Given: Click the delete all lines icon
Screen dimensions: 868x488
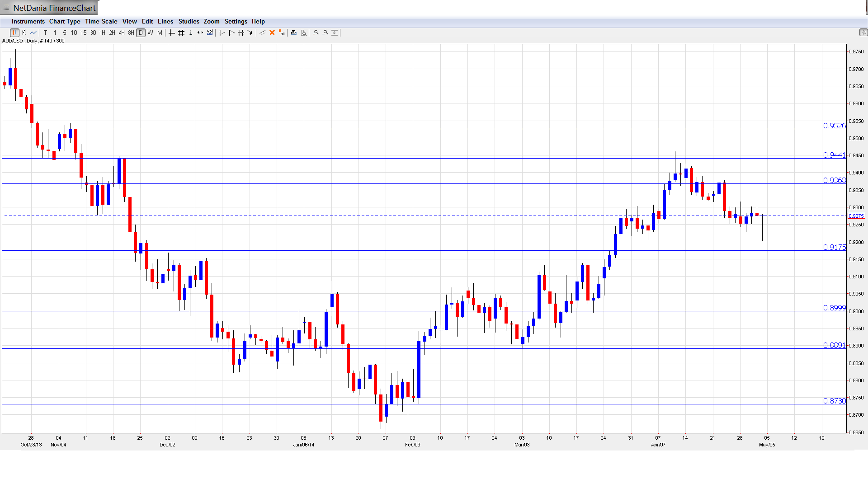Looking at the screenshot, I should pos(282,33).
